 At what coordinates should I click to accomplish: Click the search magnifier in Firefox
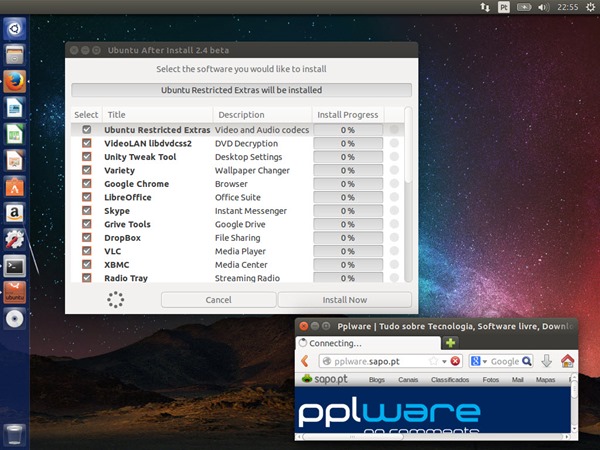(527, 361)
